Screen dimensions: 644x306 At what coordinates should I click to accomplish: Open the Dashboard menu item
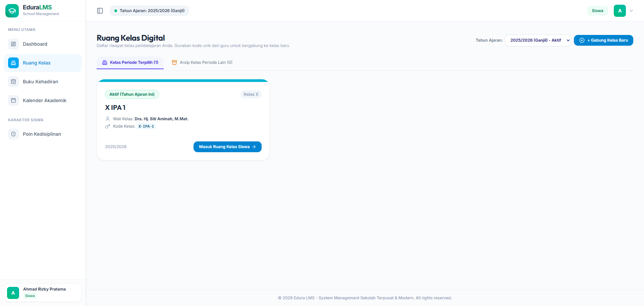click(x=43, y=44)
